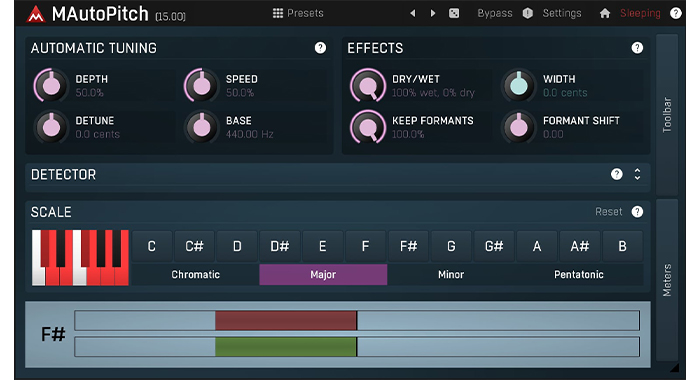Go to next preset arrow
The width and height of the screenshot is (700, 380).
point(433,13)
